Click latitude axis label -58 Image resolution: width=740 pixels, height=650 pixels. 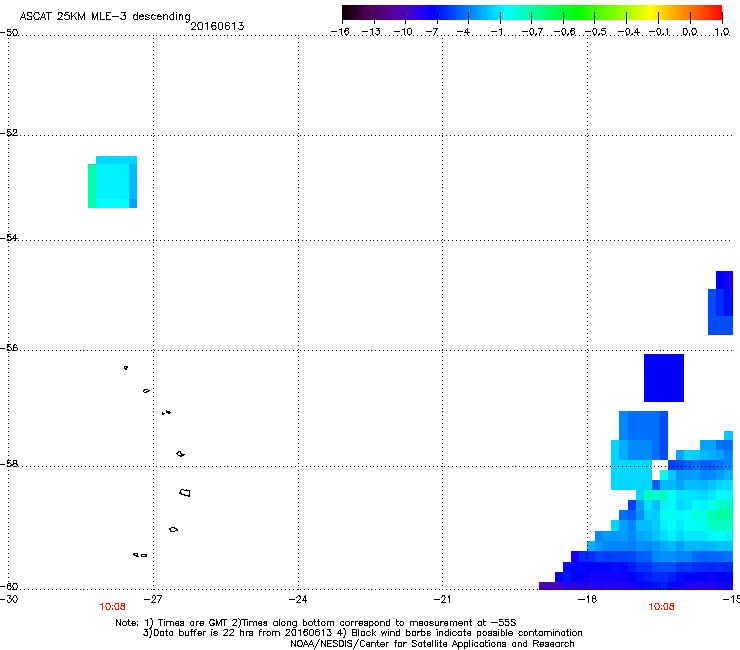(9, 464)
